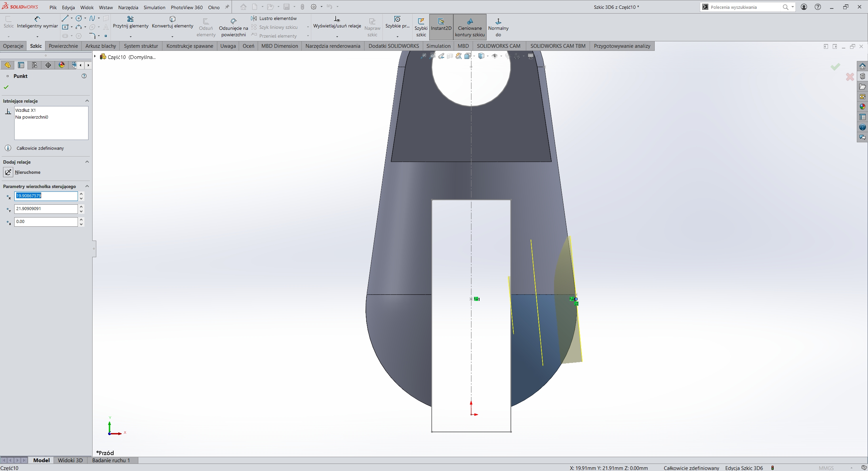Open DimXpertManager crosshair tab icon
868x471 pixels.
pos(48,65)
